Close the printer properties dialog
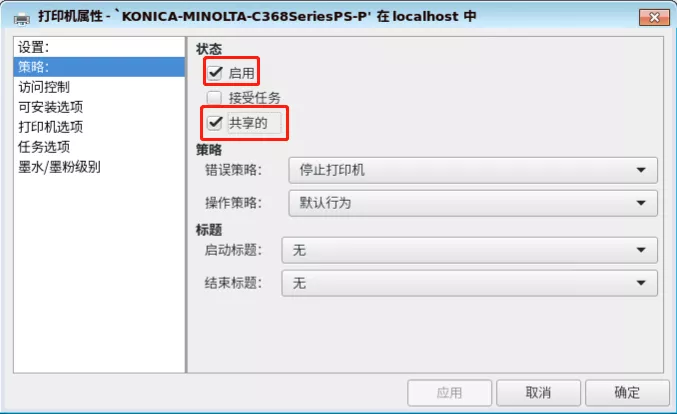 click(x=654, y=18)
